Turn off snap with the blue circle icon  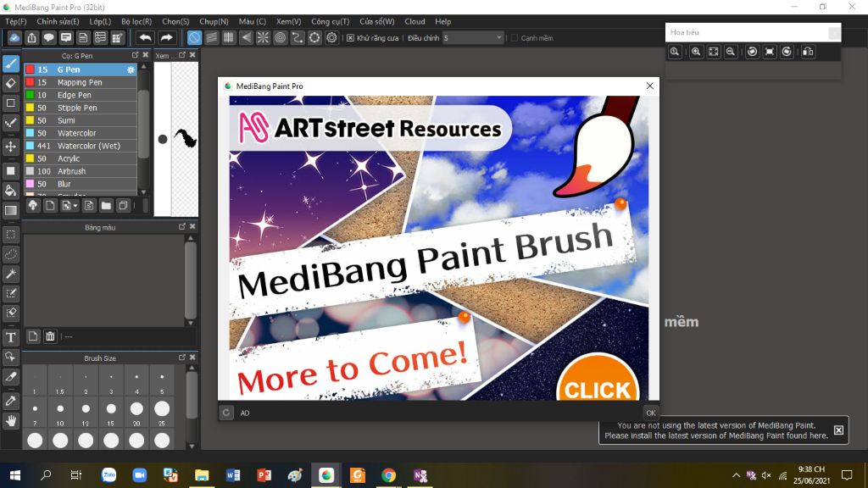(194, 37)
